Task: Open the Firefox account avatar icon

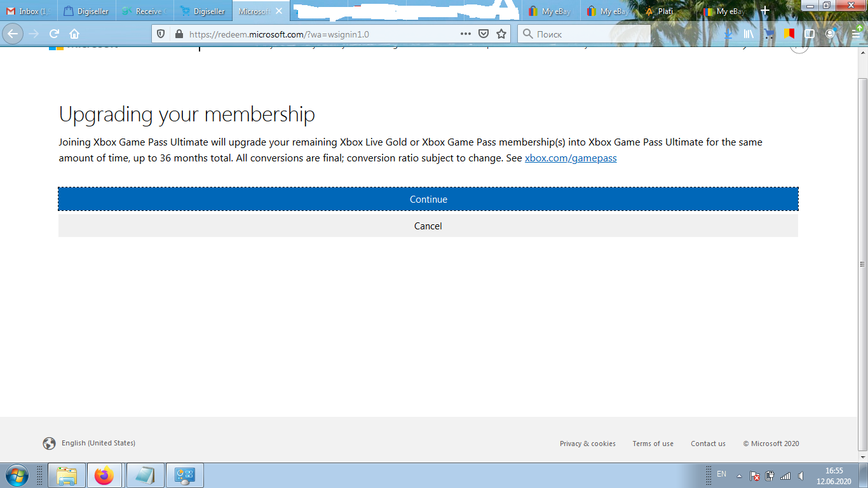Action: [x=830, y=34]
